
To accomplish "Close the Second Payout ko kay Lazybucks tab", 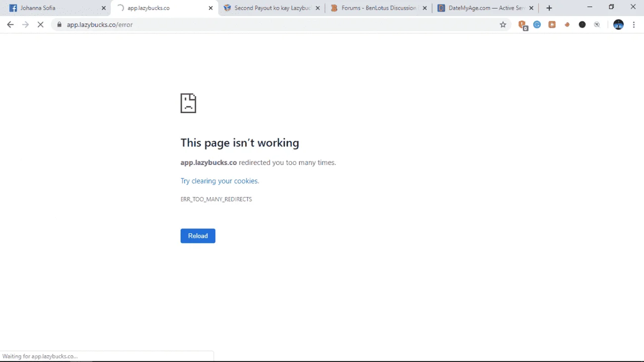I will point(317,8).
